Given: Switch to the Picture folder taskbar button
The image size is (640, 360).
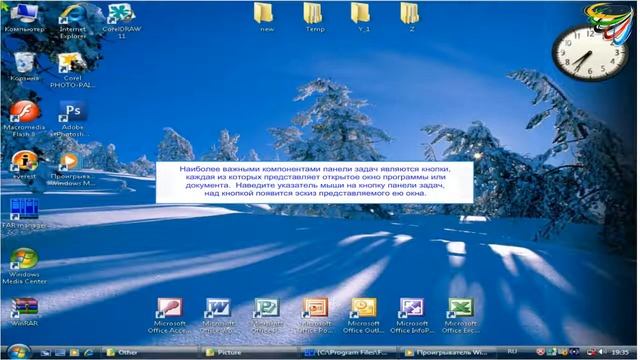Looking at the screenshot, I should 250,352.
